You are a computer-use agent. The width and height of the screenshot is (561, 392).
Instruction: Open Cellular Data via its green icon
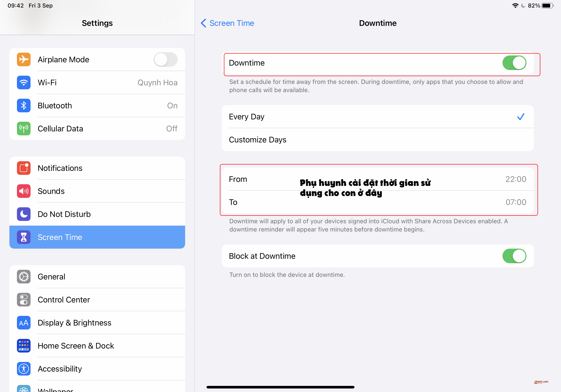pos(23,129)
